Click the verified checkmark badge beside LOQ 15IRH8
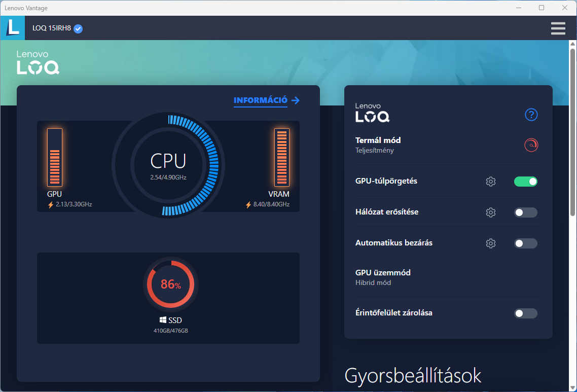The width and height of the screenshot is (577, 392). pyautogui.click(x=78, y=29)
